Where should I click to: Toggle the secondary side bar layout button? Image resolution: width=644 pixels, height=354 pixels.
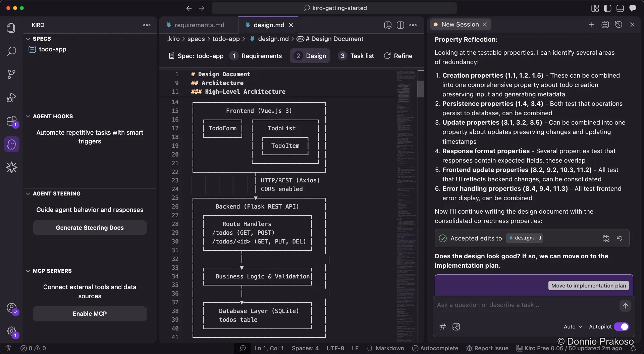(633, 8)
